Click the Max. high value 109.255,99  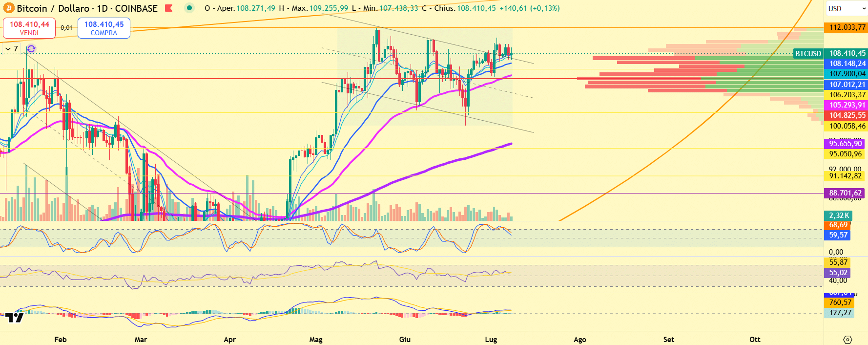(330, 8)
